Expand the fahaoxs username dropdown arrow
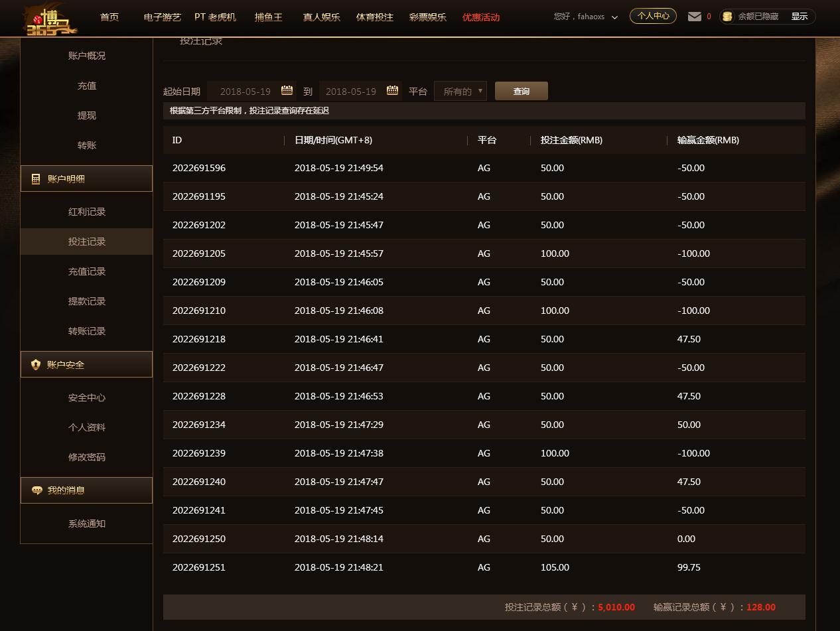The height and width of the screenshot is (631, 840). tap(614, 17)
